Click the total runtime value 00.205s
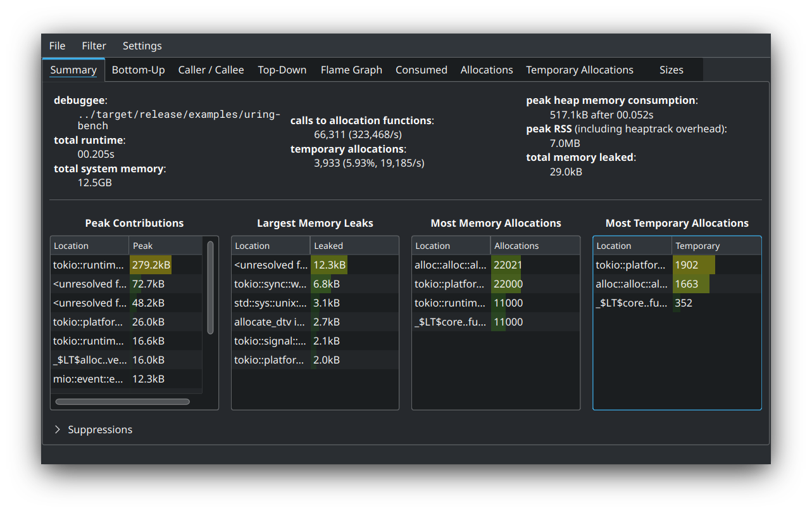Viewport: 812px width, 513px height. [x=96, y=154]
